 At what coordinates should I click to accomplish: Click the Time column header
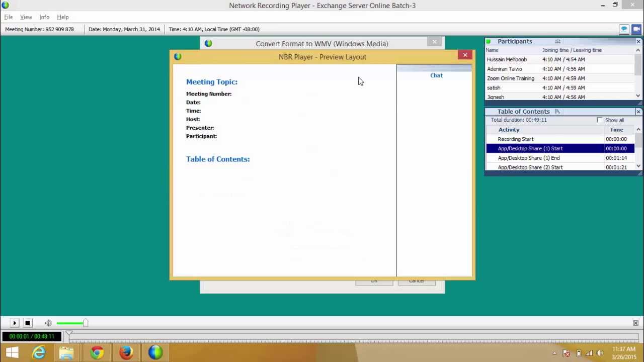coord(616,130)
